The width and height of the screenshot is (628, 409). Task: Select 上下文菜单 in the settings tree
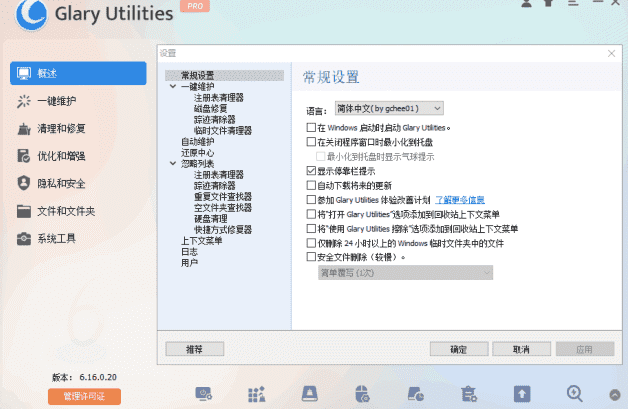click(x=202, y=241)
